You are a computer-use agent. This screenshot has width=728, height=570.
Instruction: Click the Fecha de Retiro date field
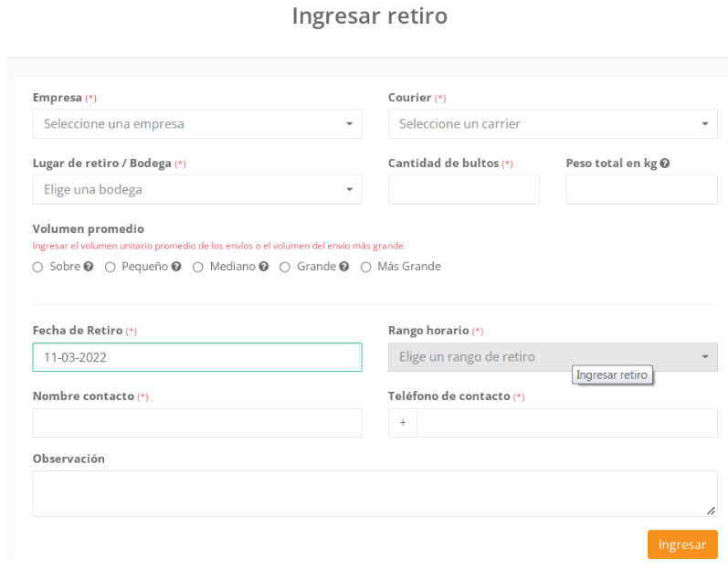(197, 357)
